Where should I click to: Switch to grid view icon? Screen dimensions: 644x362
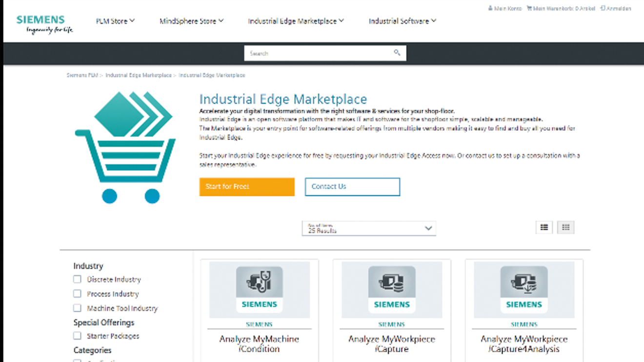[566, 227]
